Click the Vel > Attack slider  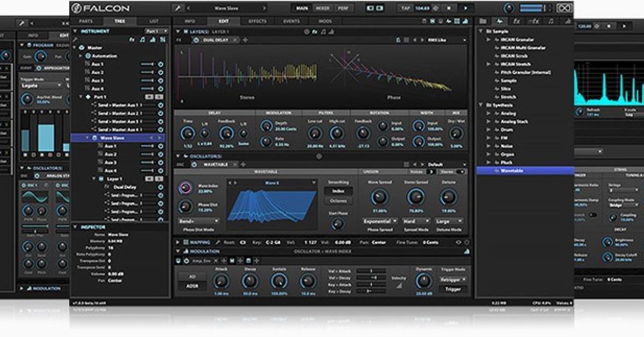(x=370, y=271)
